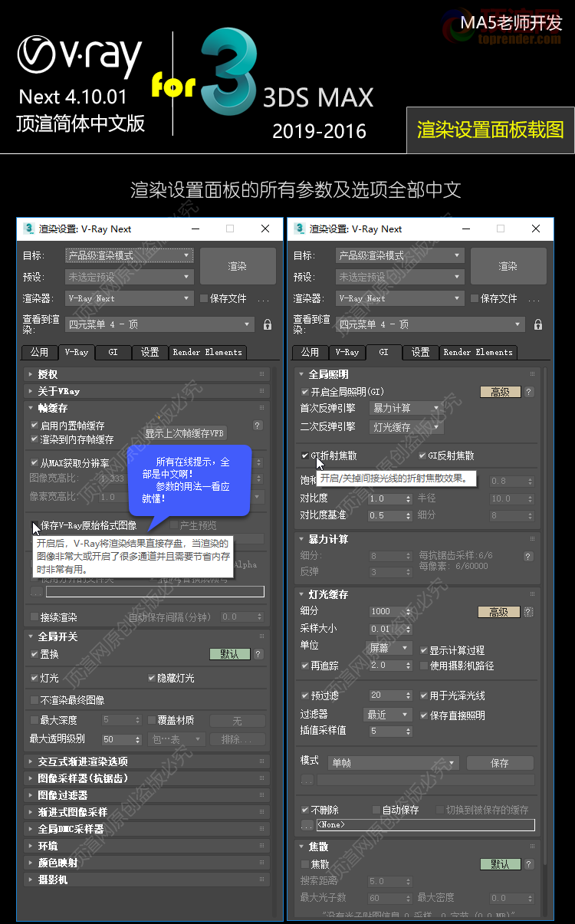Viewport: 575px width, 924px height.
Task: Click 高级 button in 灯光缓存 rollout
Action: click(x=499, y=612)
